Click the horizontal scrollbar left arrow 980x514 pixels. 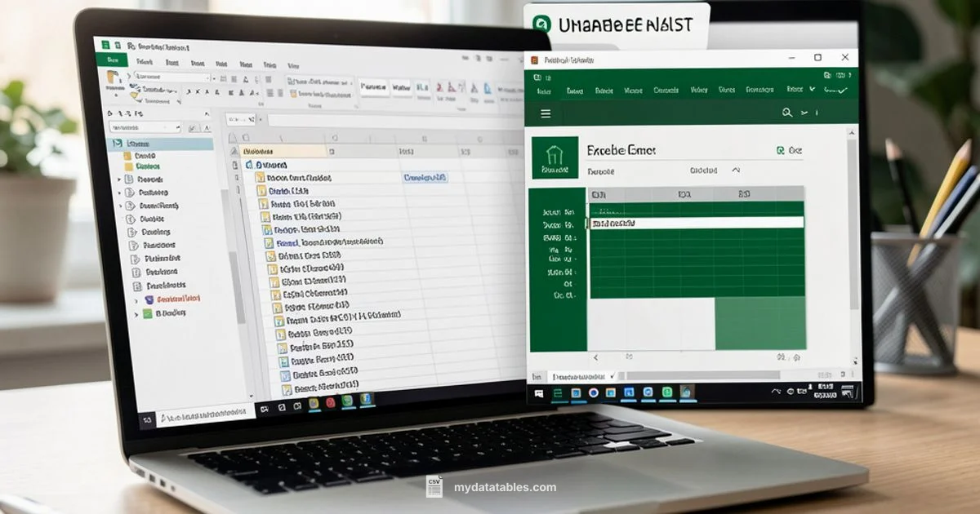point(595,357)
